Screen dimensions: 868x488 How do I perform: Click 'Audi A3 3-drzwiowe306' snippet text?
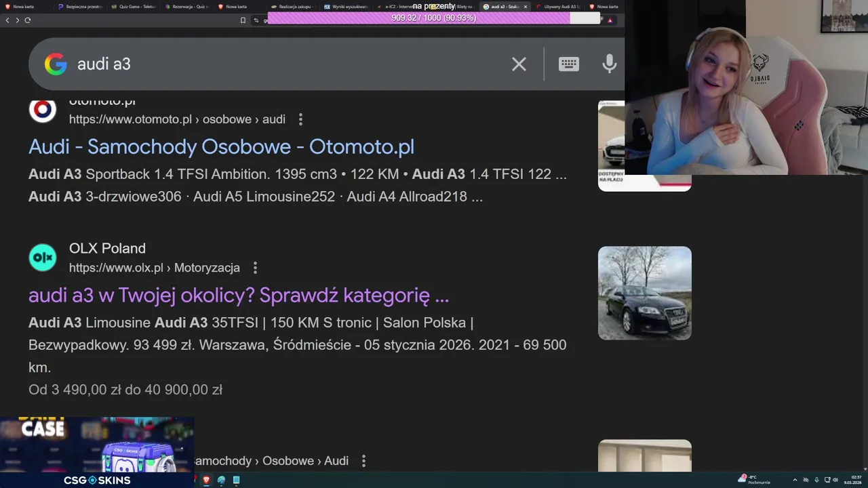pos(105,197)
